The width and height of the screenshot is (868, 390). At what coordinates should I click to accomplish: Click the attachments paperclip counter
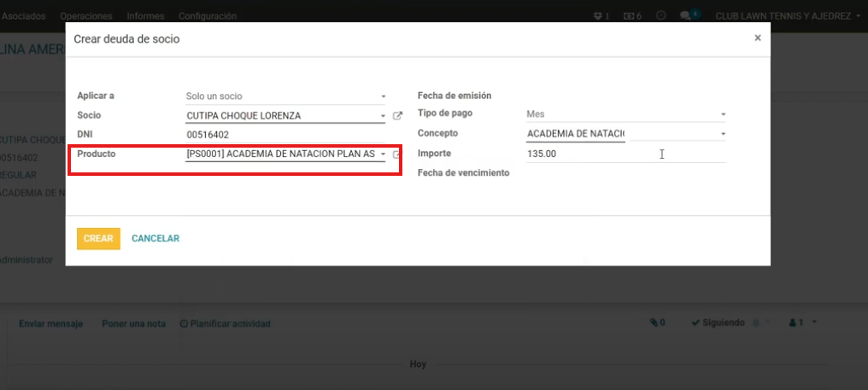pos(658,323)
